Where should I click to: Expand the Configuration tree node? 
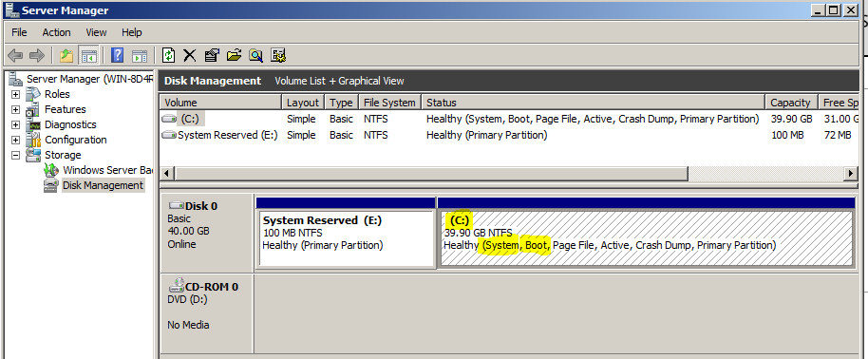[15, 141]
